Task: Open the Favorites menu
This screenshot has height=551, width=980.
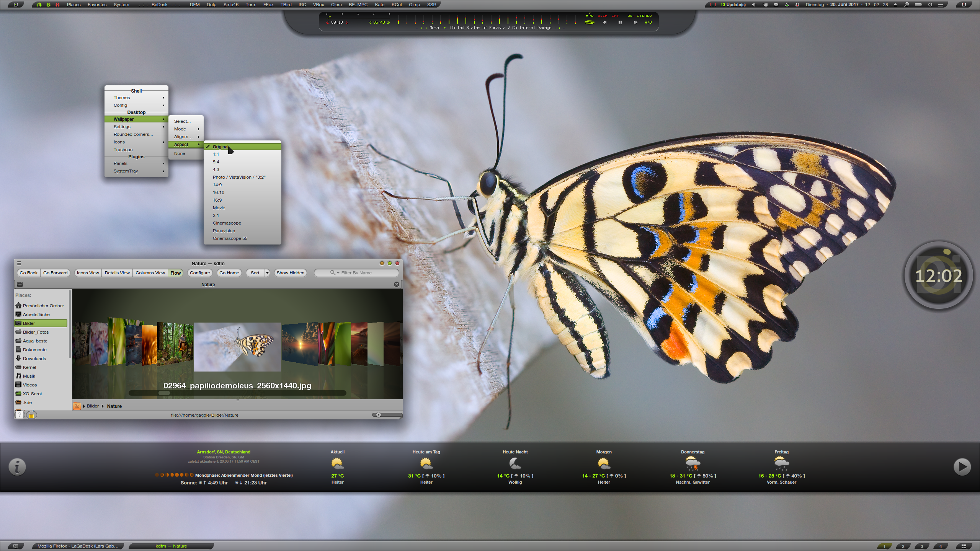Action: [x=97, y=5]
